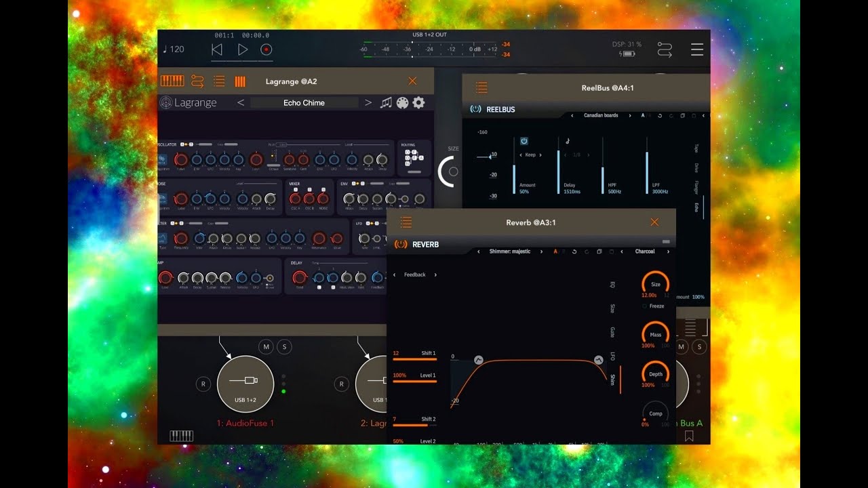Open the Reverb window list menu icon
This screenshot has width=868, height=488.
point(406,222)
